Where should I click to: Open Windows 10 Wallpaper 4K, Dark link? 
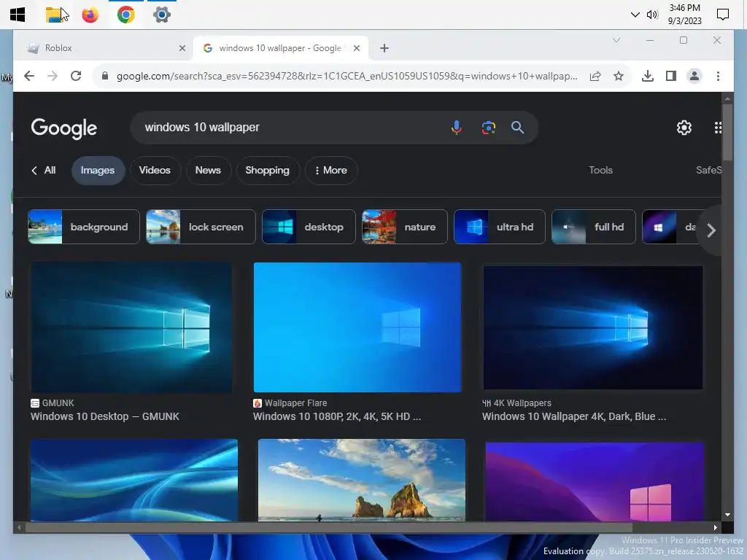(x=574, y=416)
